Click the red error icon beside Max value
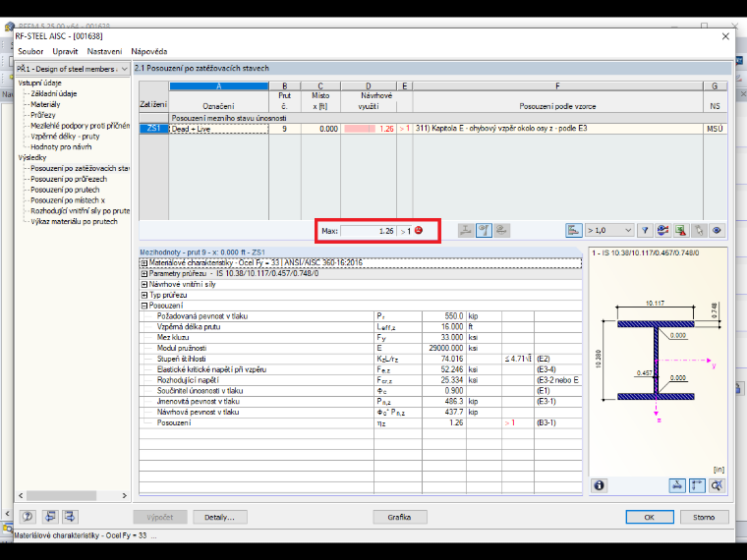Image resolution: width=747 pixels, height=560 pixels. (x=419, y=231)
